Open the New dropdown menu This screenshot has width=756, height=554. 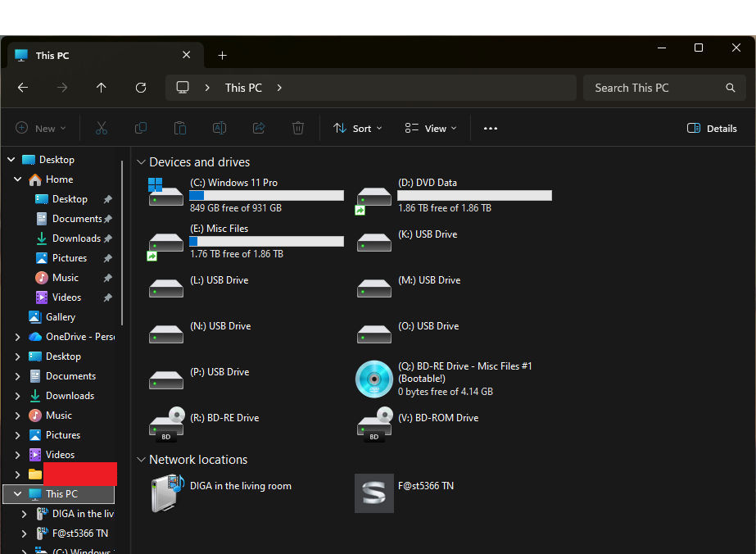click(x=41, y=129)
